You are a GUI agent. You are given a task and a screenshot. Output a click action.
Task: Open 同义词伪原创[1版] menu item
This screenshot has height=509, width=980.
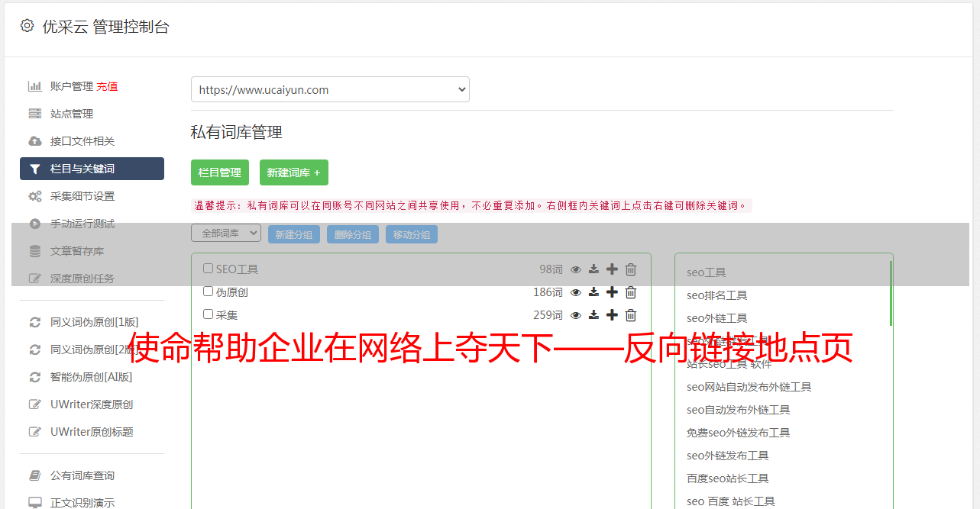coord(95,322)
